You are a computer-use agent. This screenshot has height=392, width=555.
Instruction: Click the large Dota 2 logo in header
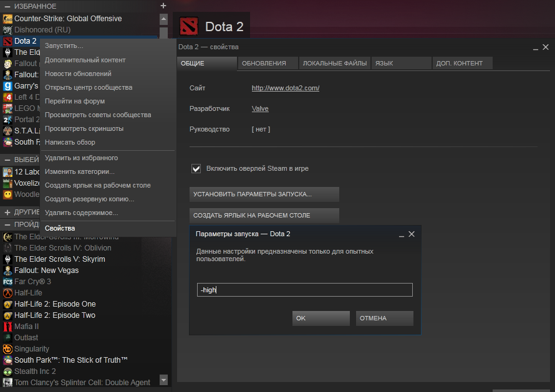[x=189, y=27]
